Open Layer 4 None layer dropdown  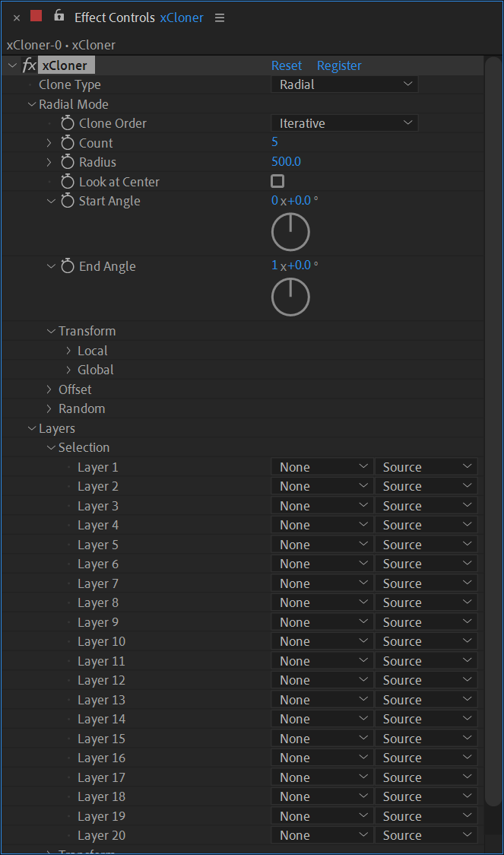(x=322, y=525)
